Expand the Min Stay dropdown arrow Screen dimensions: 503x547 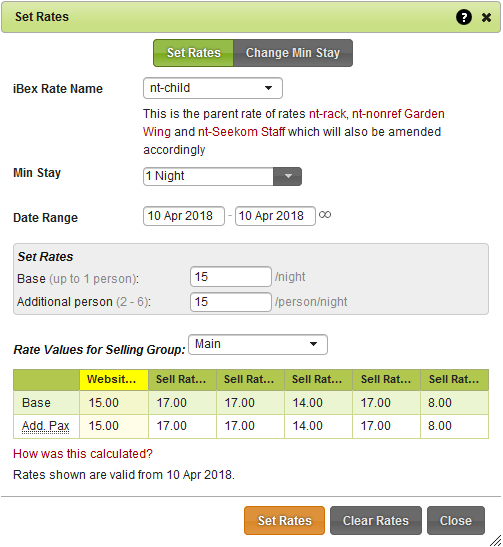tap(287, 177)
